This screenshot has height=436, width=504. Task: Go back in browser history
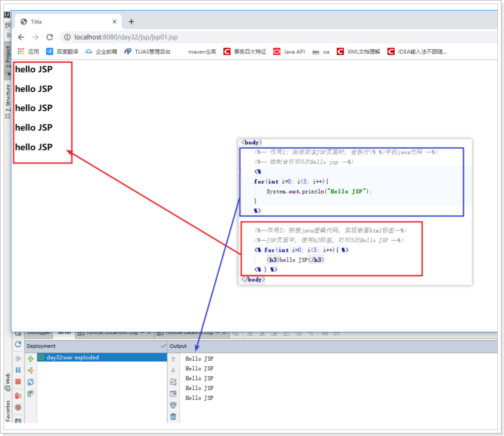(x=21, y=37)
